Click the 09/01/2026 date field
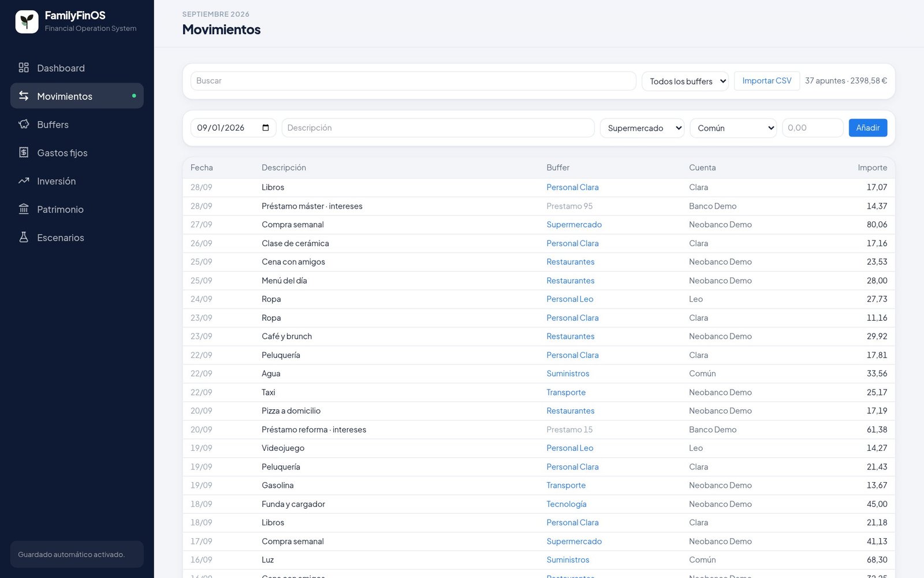Viewport: 924px width, 578px height. pyautogui.click(x=233, y=128)
